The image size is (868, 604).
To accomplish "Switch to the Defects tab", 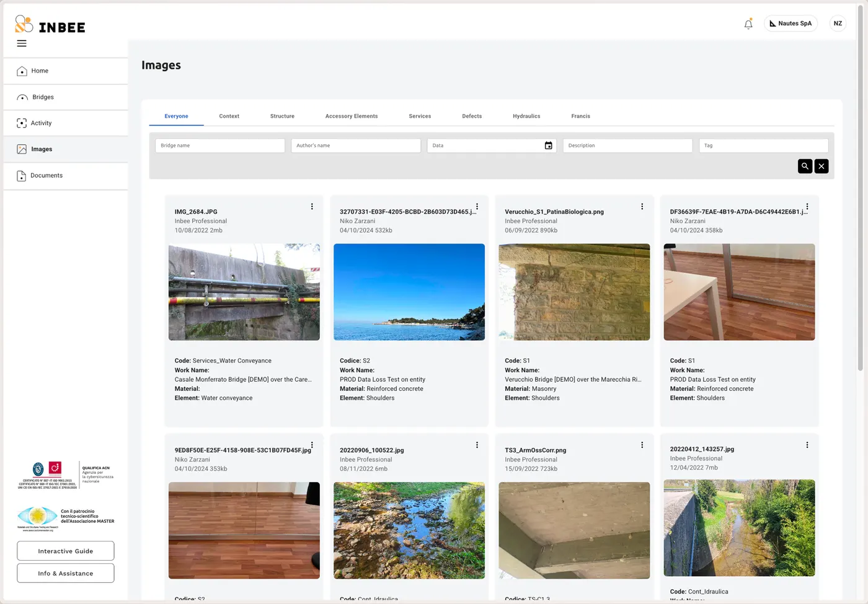I will click(x=472, y=116).
